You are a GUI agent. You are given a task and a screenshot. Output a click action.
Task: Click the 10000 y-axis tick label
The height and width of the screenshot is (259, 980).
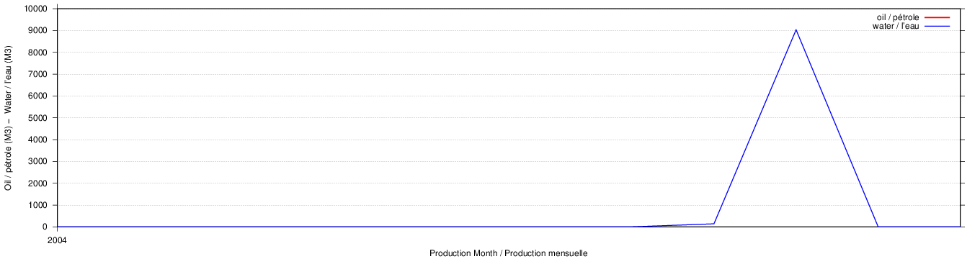(x=36, y=9)
